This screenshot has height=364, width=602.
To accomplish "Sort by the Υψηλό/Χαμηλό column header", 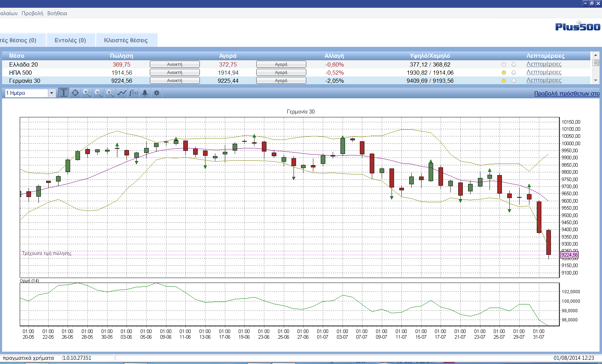I will pos(430,56).
